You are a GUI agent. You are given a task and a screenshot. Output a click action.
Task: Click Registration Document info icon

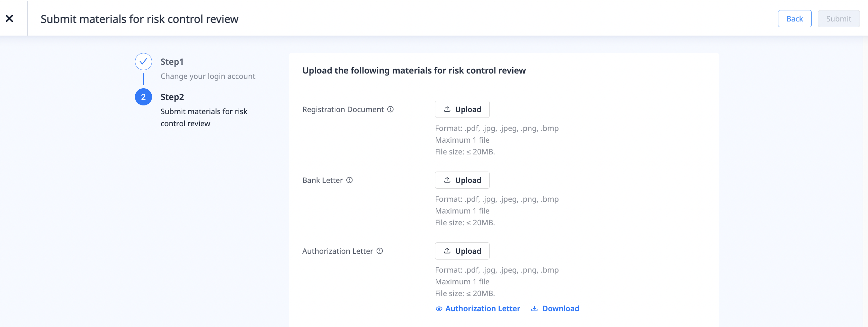click(x=390, y=109)
